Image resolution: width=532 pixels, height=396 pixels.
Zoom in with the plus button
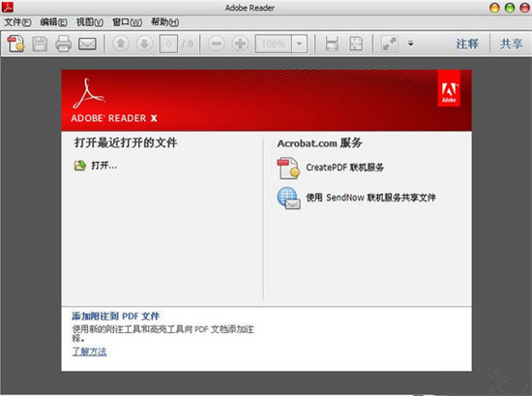(240, 44)
